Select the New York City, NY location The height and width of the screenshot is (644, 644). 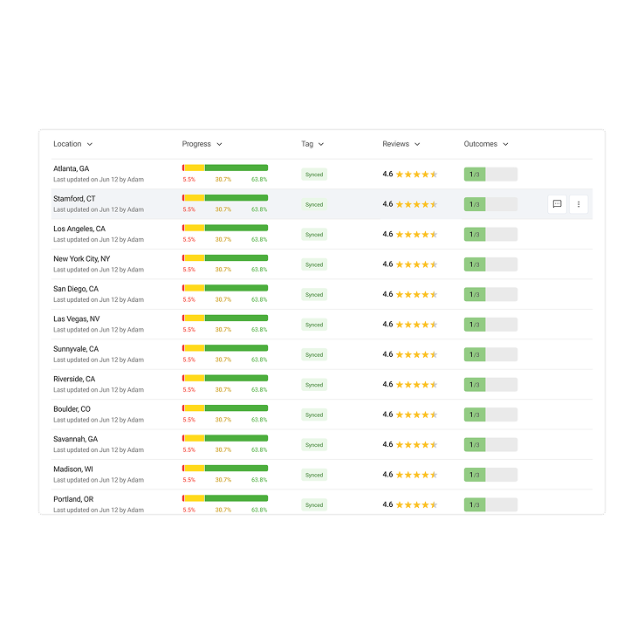pyautogui.click(x=82, y=259)
